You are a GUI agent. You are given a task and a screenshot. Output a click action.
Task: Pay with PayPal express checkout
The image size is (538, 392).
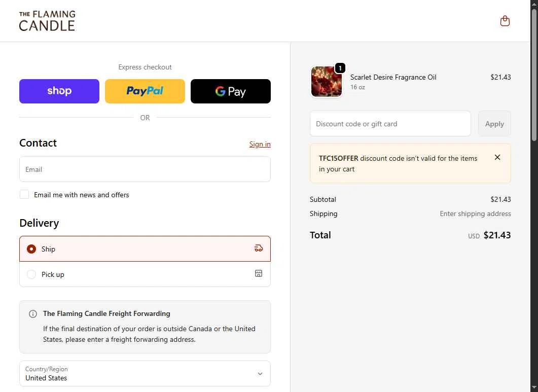(145, 91)
